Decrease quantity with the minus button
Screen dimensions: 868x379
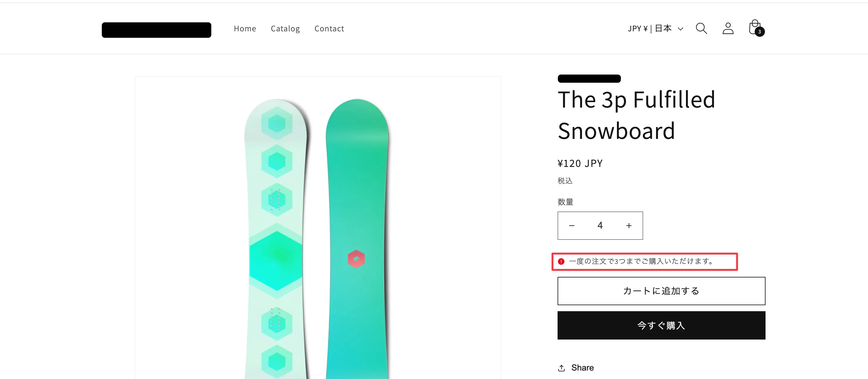pyautogui.click(x=571, y=226)
